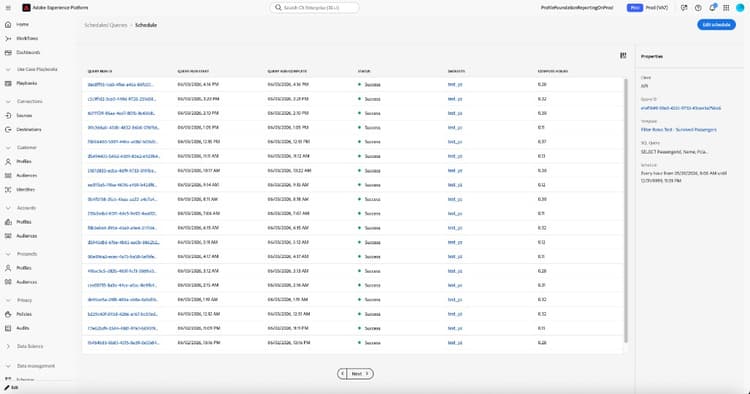Collapse the Accounts section

(x=8, y=208)
